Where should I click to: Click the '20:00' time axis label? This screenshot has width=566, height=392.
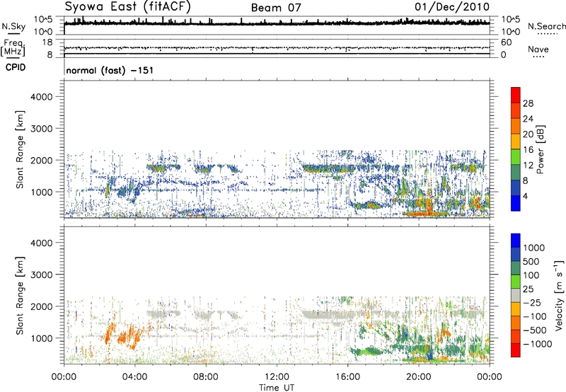pyautogui.click(x=418, y=377)
